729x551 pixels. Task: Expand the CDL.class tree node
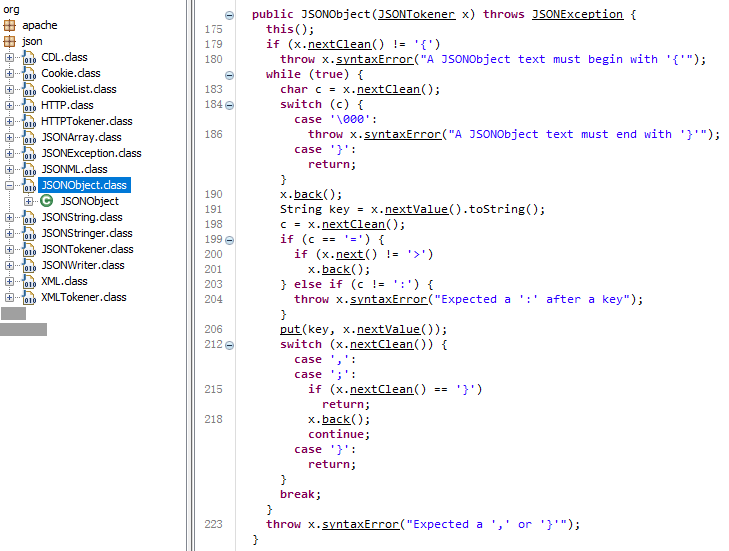click(x=9, y=57)
